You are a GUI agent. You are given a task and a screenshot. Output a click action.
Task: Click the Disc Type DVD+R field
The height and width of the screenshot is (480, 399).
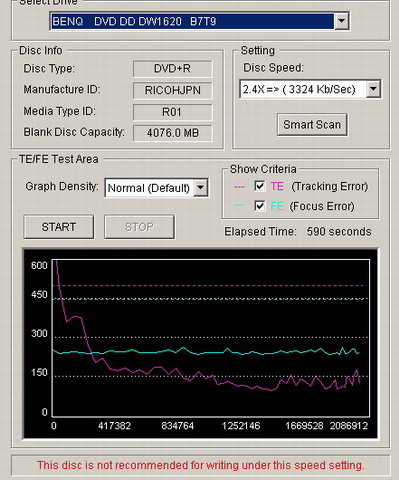[x=172, y=69]
